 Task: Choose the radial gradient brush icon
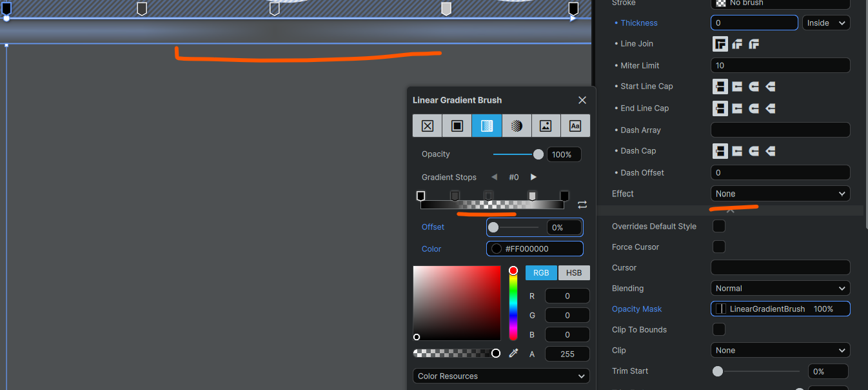click(517, 126)
